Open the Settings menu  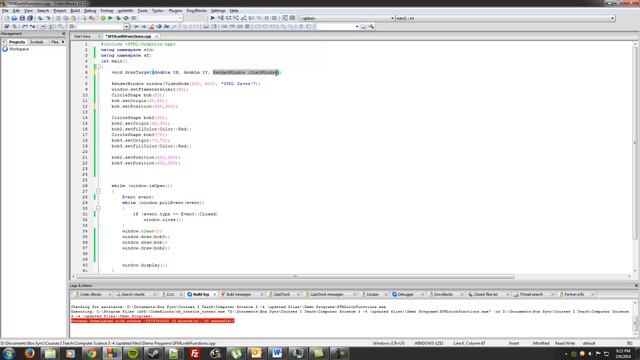tap(218, 11)
